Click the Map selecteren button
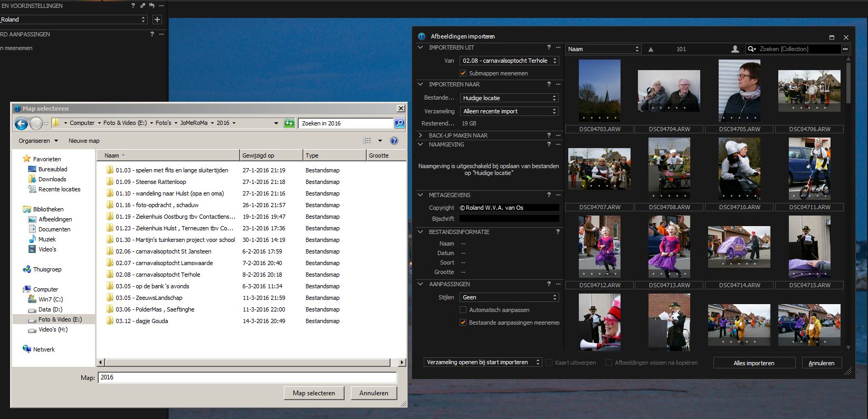 point(313,393)
